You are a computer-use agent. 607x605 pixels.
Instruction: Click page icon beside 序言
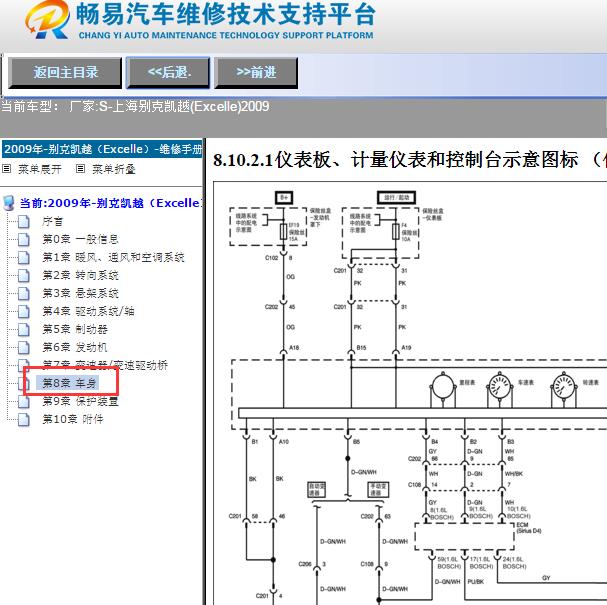(x=24, y=222)
